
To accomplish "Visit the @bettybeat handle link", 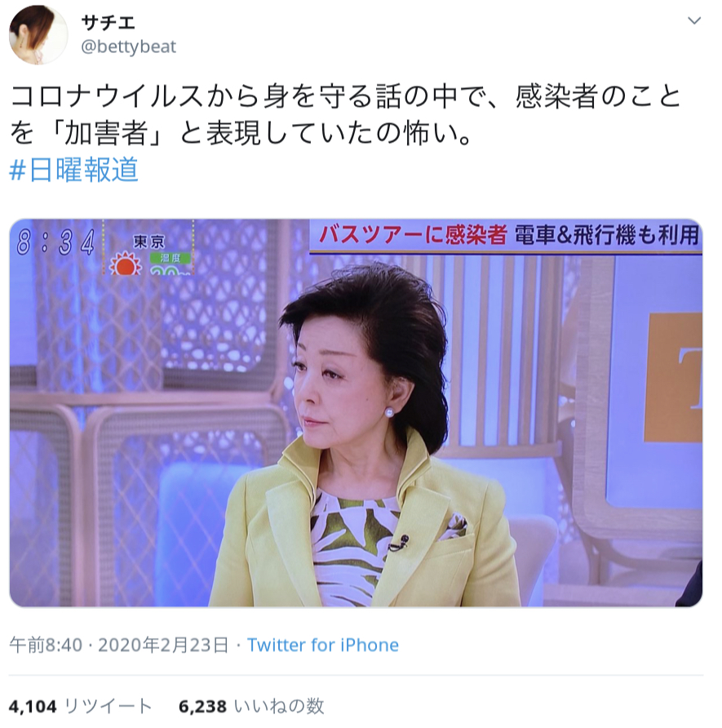I will click(x=129, y=47).
